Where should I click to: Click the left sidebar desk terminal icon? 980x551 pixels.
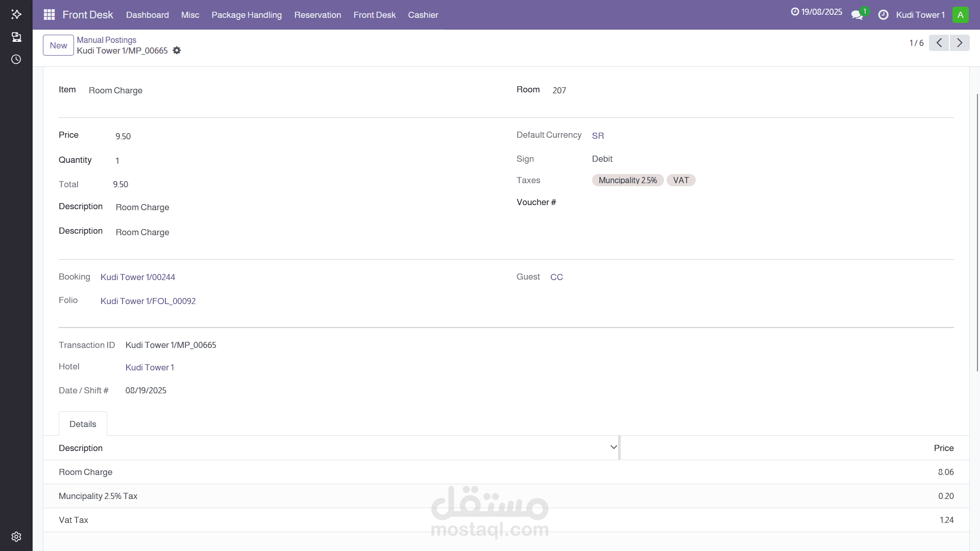click(x=16, y=37)
